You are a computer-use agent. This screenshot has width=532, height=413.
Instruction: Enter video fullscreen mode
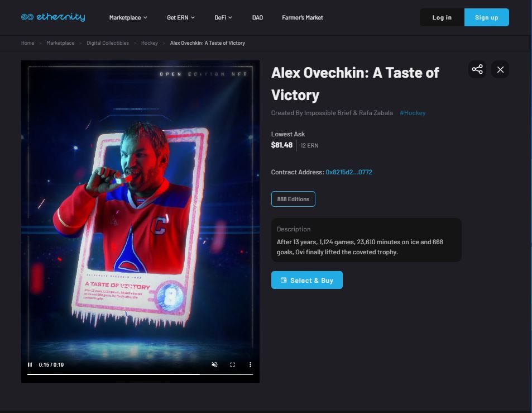(232, 364)
